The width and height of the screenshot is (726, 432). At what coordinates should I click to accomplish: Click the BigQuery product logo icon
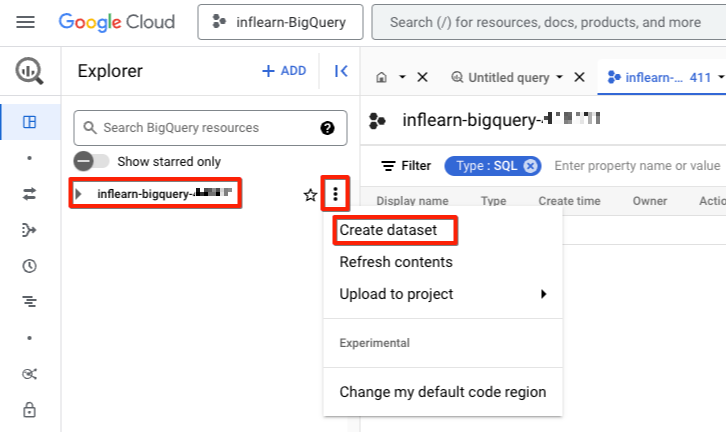click(30, 71)
